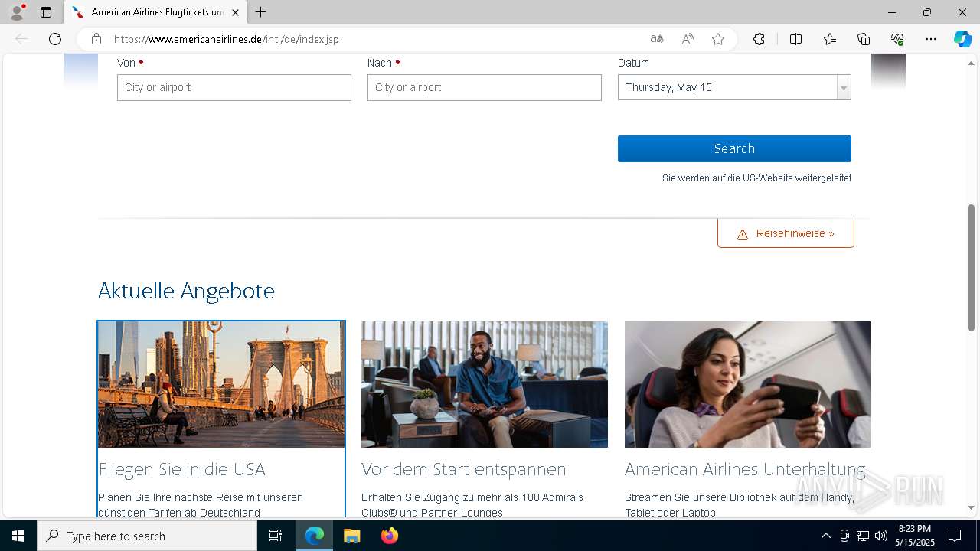
Task: View site information lock icon
Action: (96, 39)
